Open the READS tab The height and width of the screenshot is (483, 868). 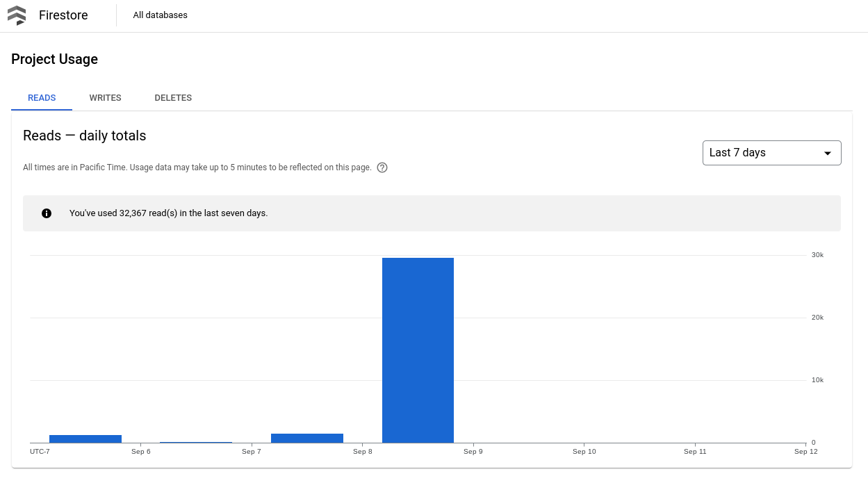click(x=41, y=97)
